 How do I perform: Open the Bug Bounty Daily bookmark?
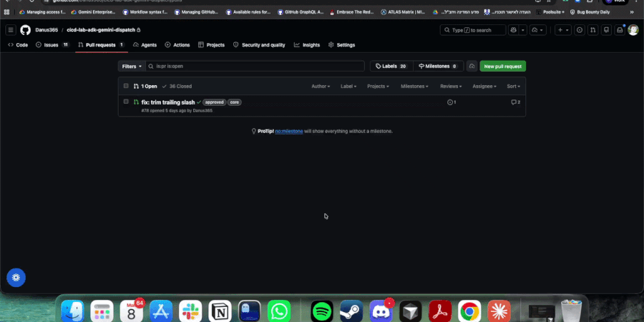pos(590,12)
